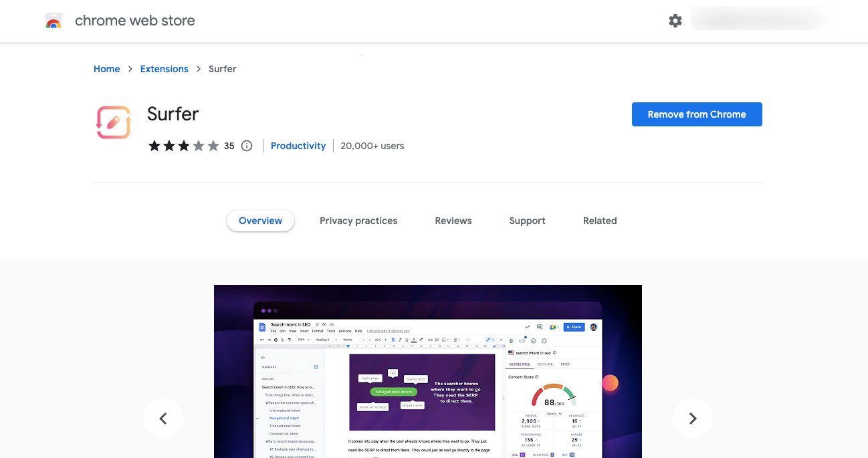Show next screenshot with right arrow
The image size is (868, 458).
click(x=693, y=419)
